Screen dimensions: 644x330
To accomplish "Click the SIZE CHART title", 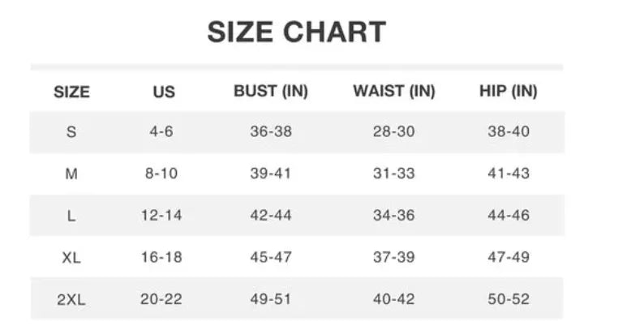I will pos(296,32).
